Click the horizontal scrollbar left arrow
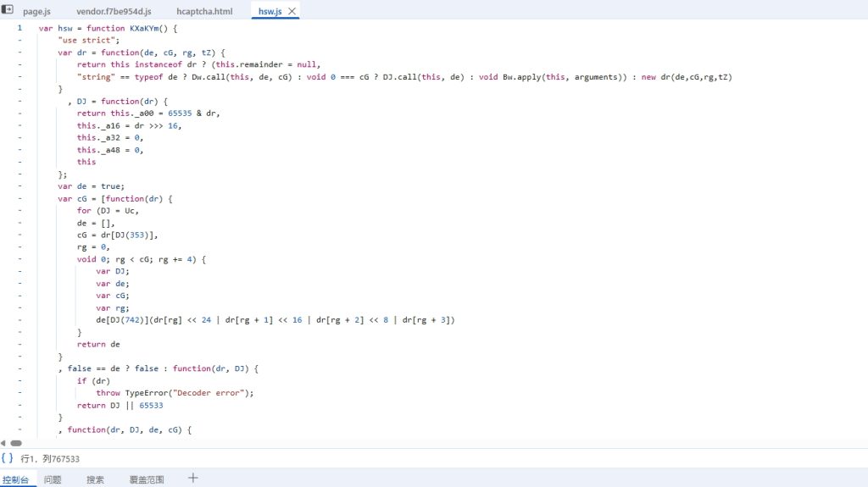The image size is (868, 487). [x=3, y=443]
